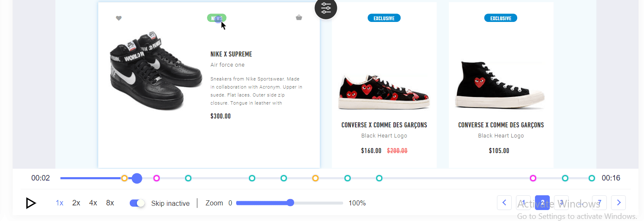
Task: Click the Zoom slider handle
Action: tap(290, 203)
